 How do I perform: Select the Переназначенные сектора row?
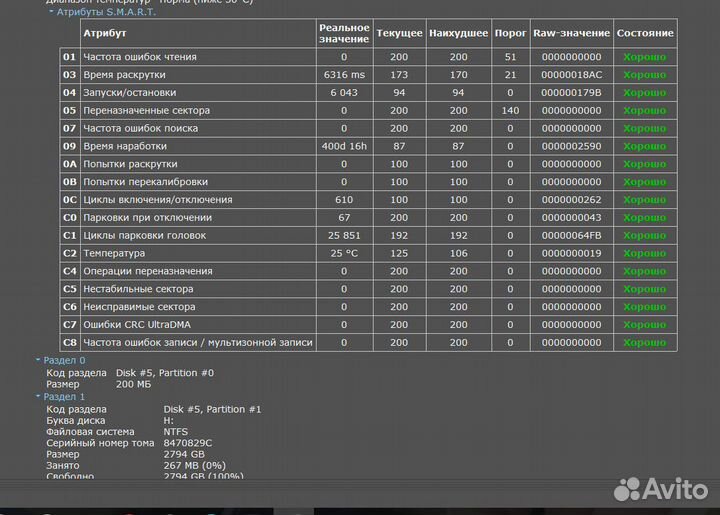click(x=368, y=111)
